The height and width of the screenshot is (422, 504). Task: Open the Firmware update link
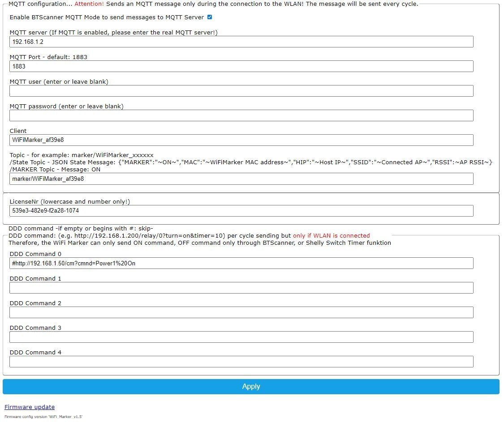30,407
